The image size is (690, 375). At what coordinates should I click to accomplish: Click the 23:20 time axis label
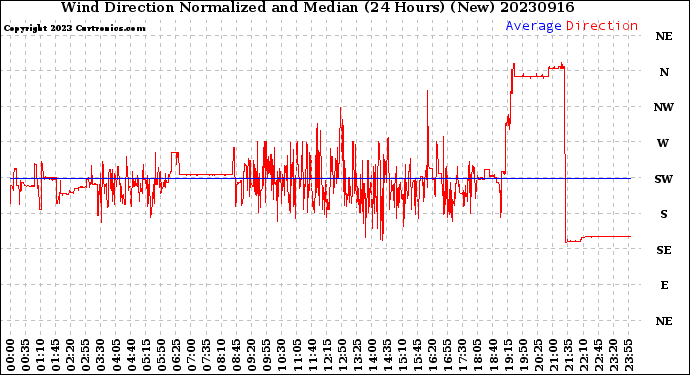(613, 355)
